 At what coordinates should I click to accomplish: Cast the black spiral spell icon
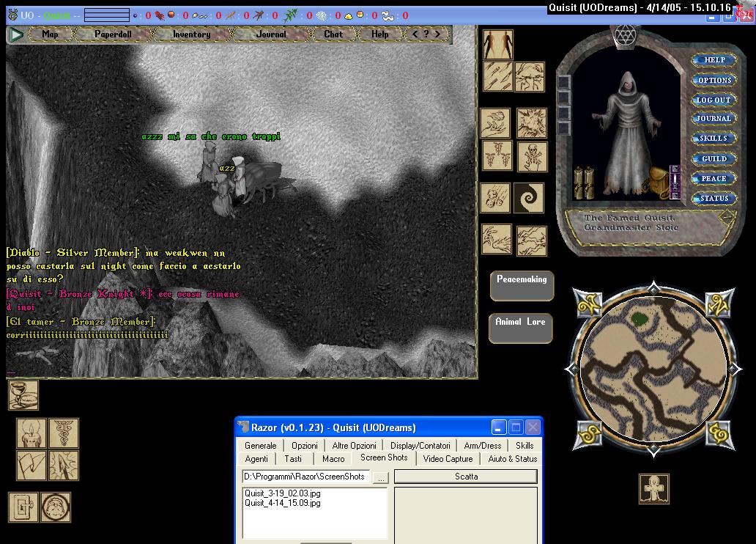coord(528,198)
